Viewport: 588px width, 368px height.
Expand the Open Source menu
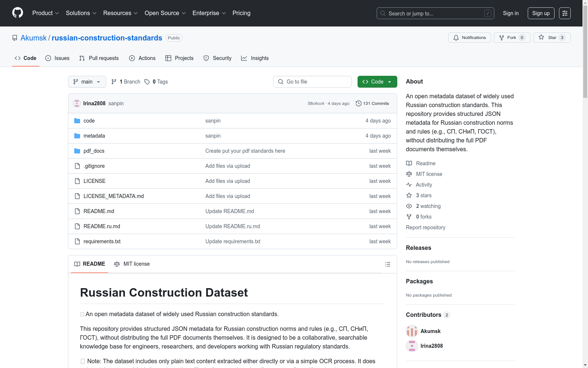[x=165, y=13]
